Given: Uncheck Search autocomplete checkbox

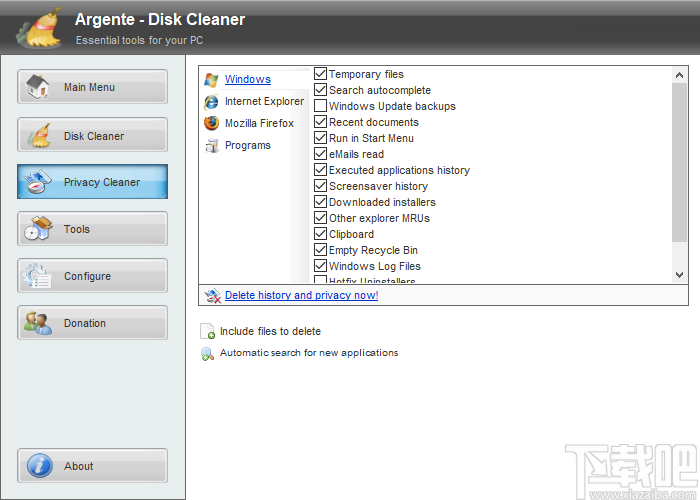Looking at the screenshot, I should 320,90.
